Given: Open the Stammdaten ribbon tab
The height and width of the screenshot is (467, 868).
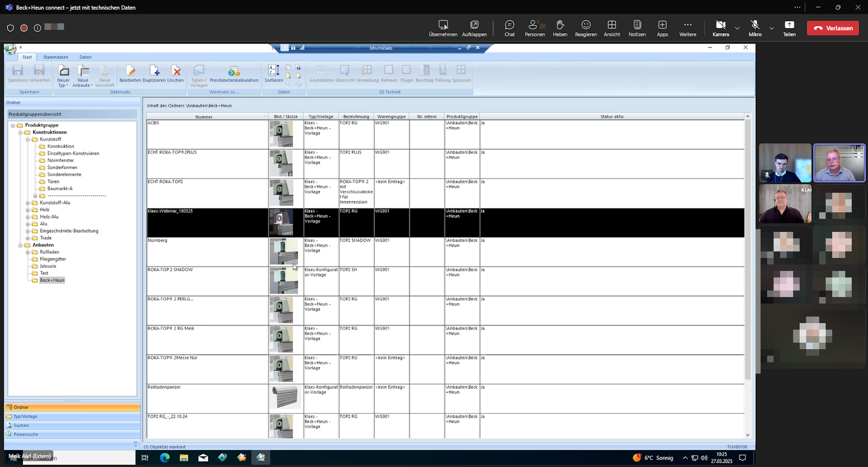Looking at the screenshot, I should (56, 57).
